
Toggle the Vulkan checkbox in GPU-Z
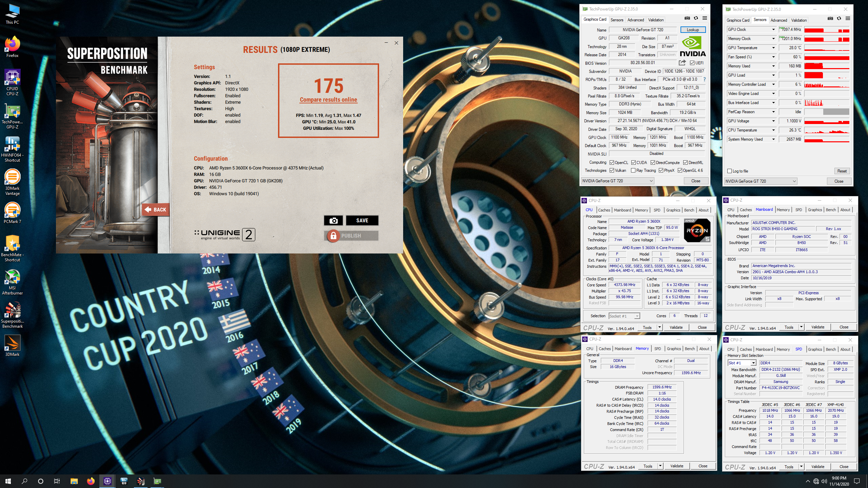pos(612,170)
